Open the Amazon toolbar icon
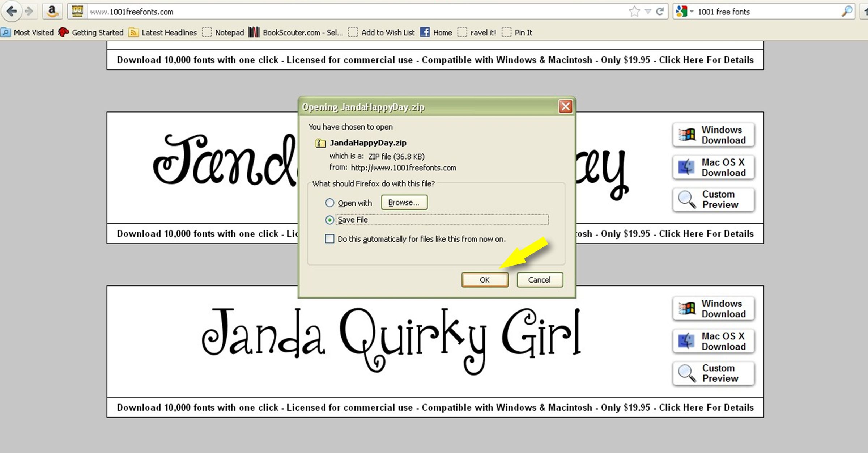Screen dimensions: 868x453 coord(52,12)
